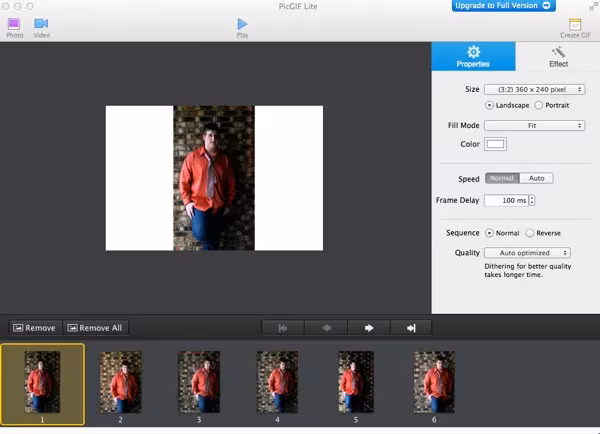The height and width of the screenshot is (434, 600).
Task: Jump to the last frame
Action: pyautogui.click(x=411, y=328)
